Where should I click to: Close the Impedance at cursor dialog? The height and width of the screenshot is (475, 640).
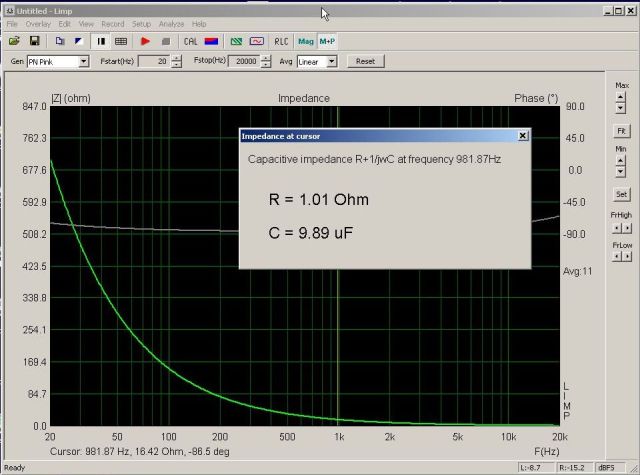[x=522, y=135]
